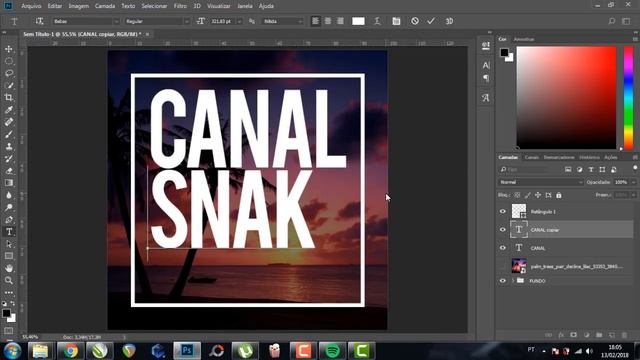Open the blend mode dropdown Normal

tap(540, 182)
